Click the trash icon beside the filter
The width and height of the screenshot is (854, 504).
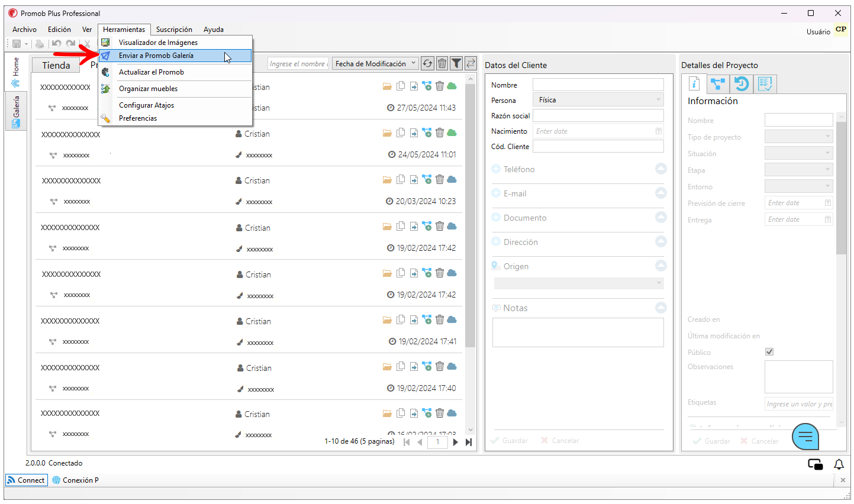tap(442, 63)
